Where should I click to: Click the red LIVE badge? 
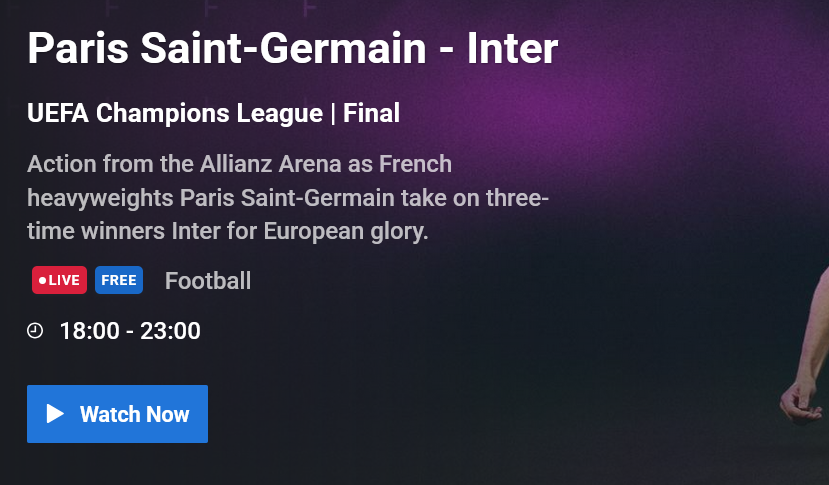click(x=59, y=280)
